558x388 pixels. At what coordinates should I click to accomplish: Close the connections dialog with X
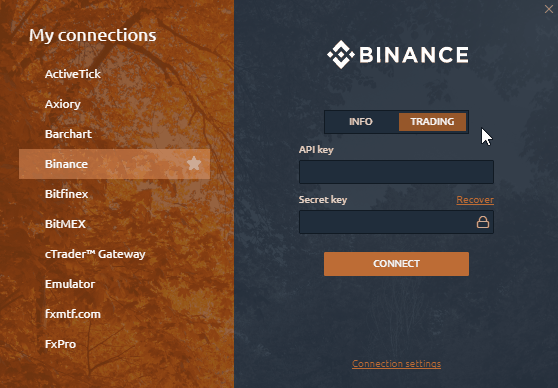coord(549,9)
